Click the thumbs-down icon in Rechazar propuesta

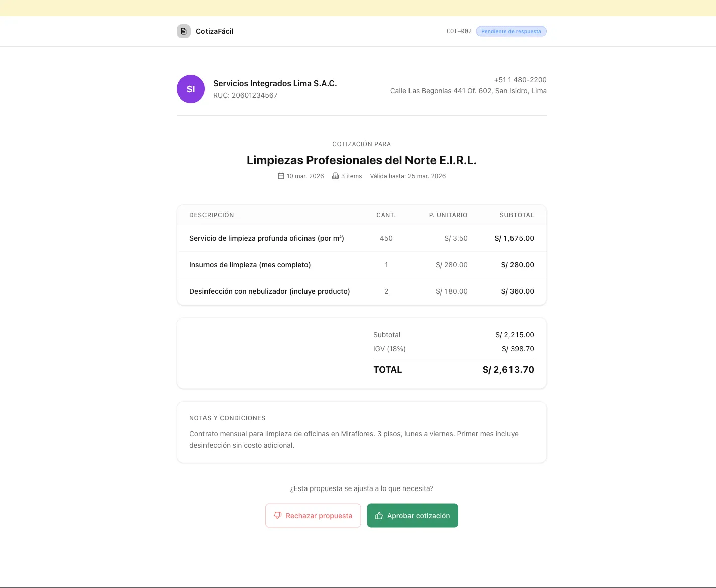(x=278, y=515)
